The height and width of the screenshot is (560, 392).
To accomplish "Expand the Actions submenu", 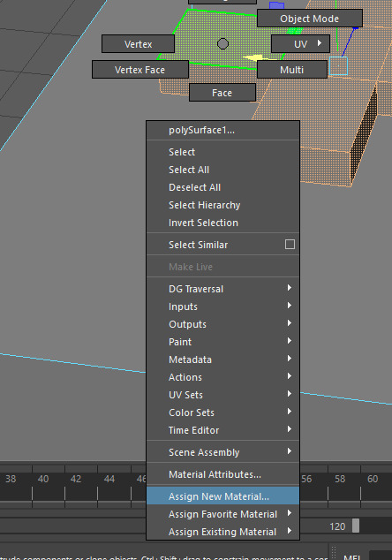I will [x=222, y=377].
